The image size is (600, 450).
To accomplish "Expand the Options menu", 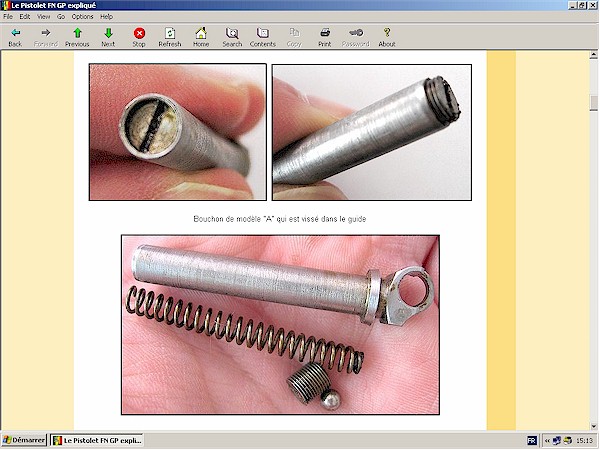I will tap(82, 17).
